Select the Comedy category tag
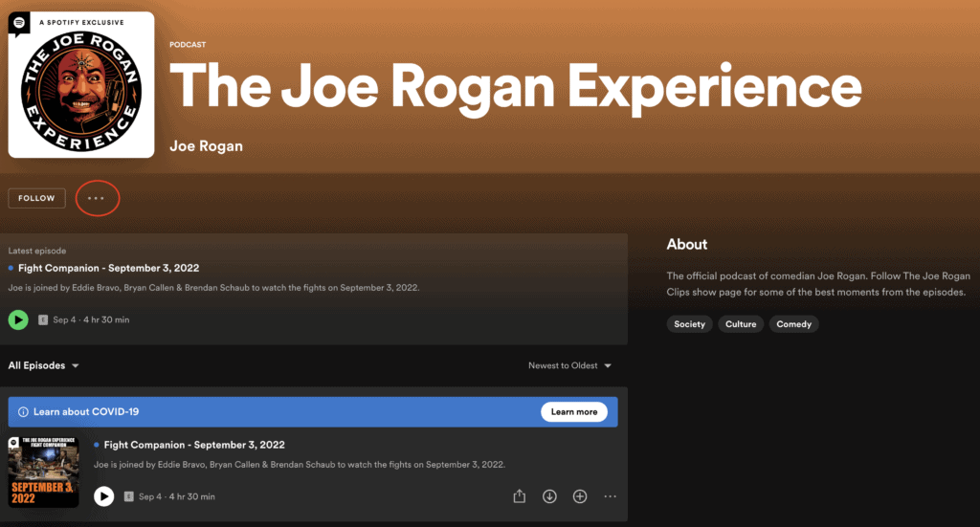980x527 pixels. tap(793, 324)
